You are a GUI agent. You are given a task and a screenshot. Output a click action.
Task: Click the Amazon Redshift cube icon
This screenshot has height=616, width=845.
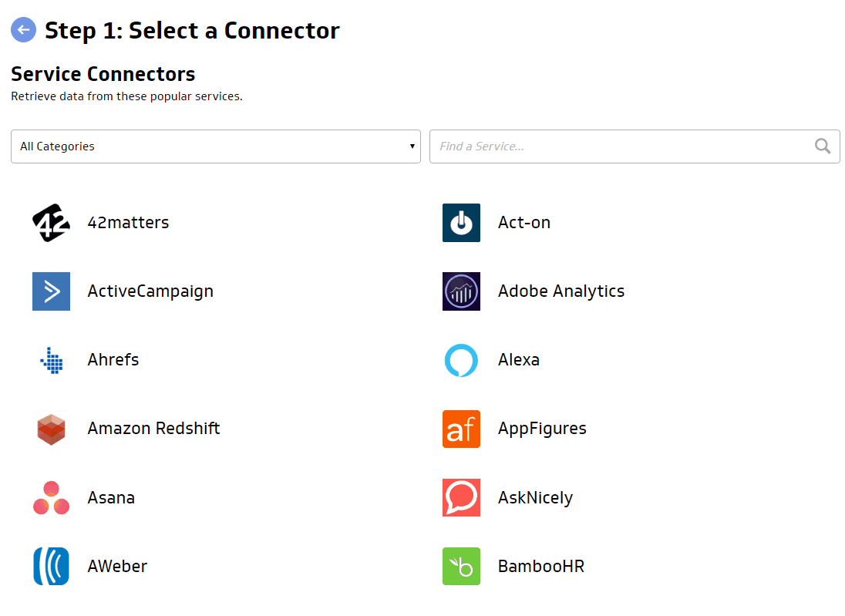click(x=51, y=429)
